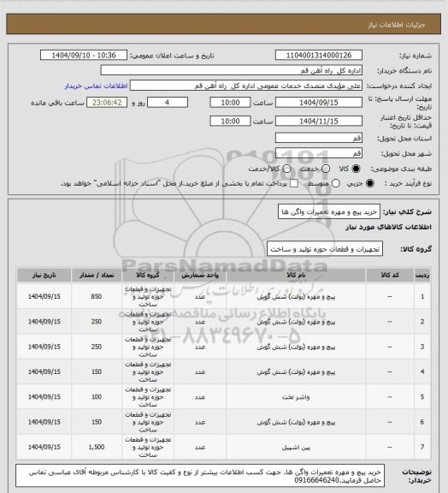Image resolution: width=448 pixels, height=493 pixels.
Task: Click the تعداد / مقدار column header
Action: coord(97,275)
